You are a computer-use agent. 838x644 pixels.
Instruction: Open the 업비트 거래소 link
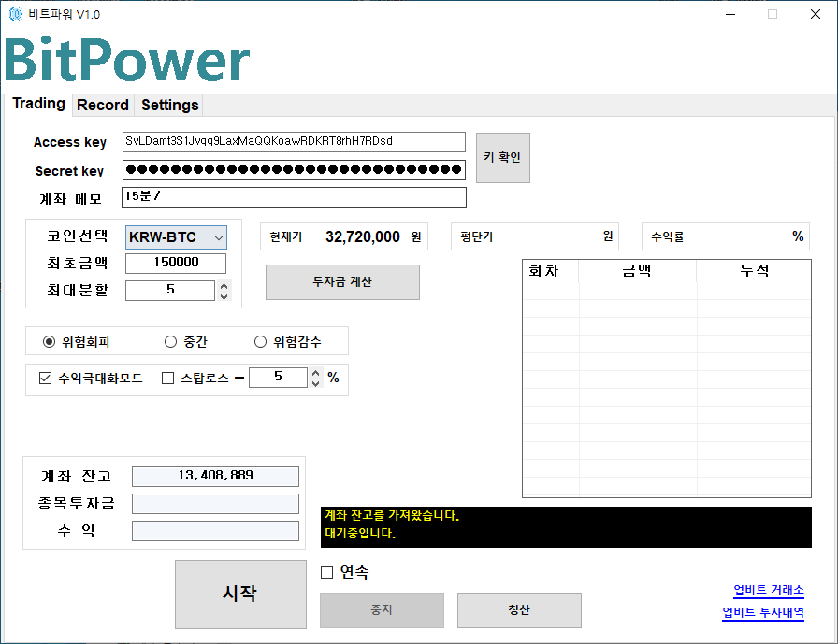(x=769, y=590)
